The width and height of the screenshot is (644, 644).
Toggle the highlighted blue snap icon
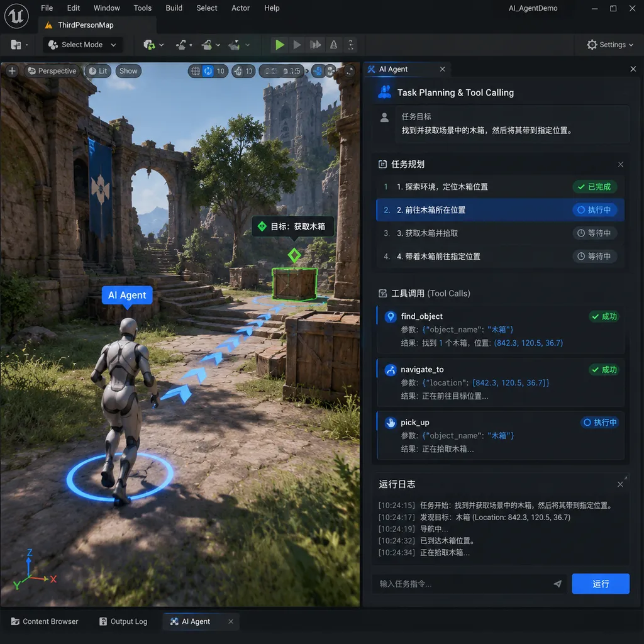(x=209, y=71)
